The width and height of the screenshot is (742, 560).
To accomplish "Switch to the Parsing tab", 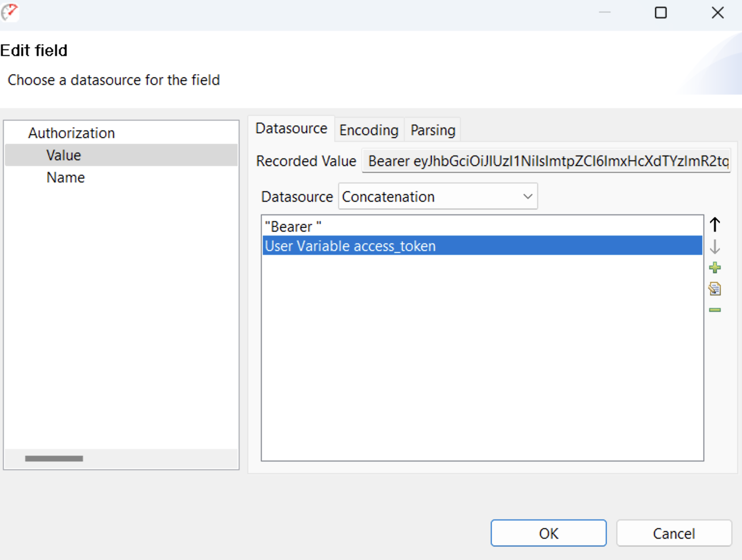I will point(433,130).
